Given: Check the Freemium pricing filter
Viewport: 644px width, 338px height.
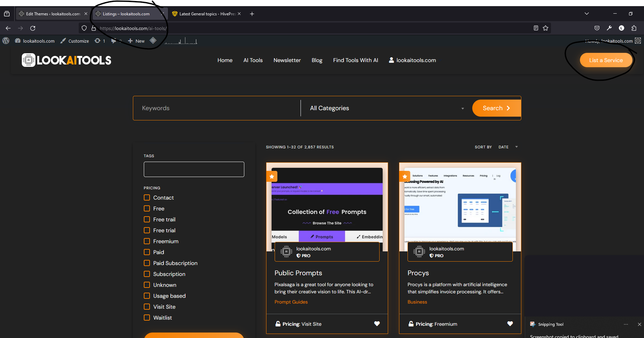Looking at the screenshot, I should click(147, 241).
